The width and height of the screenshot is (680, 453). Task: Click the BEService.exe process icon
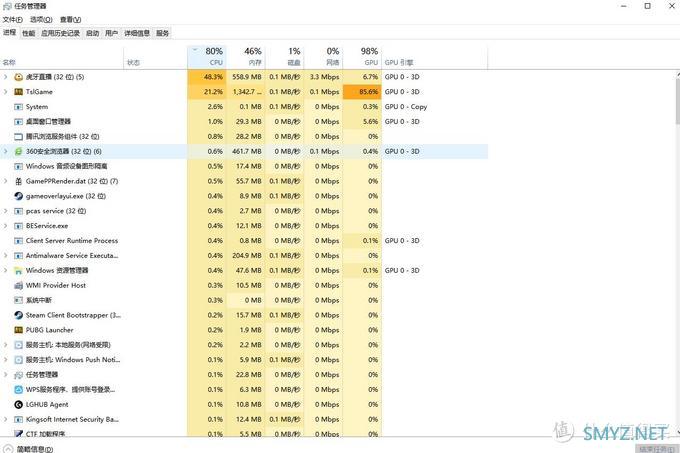tap(18, 226)
